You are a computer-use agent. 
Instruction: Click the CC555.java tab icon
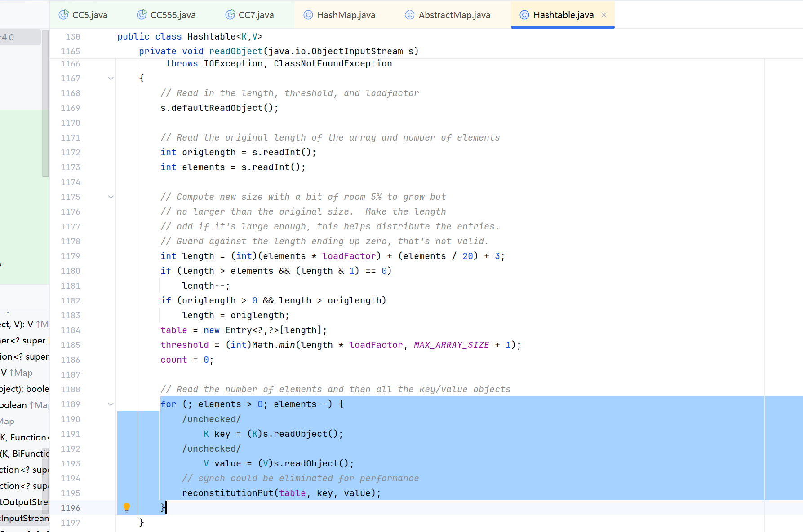(142, 15)
